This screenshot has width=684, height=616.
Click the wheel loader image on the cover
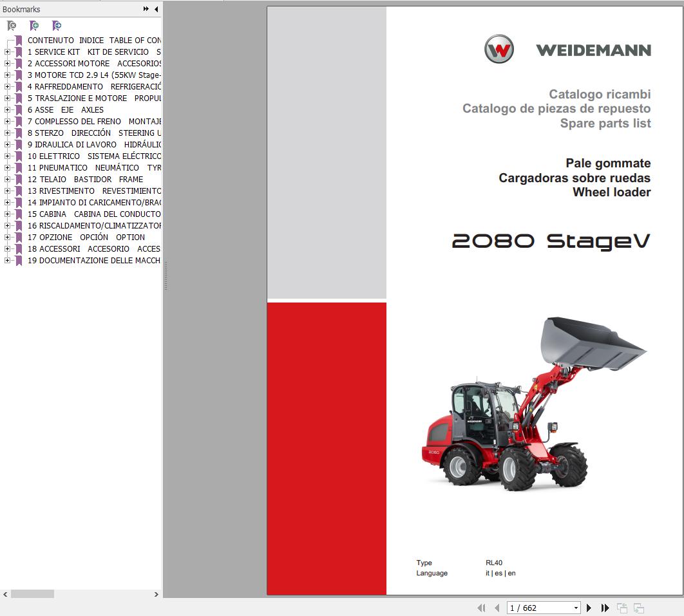coord(534,404)
